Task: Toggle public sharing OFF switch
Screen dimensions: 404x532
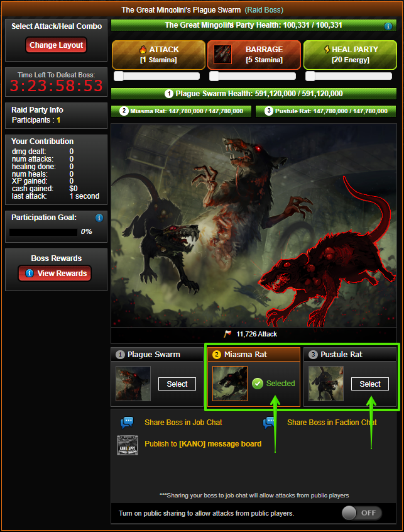Action: click(x=361, y=513)
